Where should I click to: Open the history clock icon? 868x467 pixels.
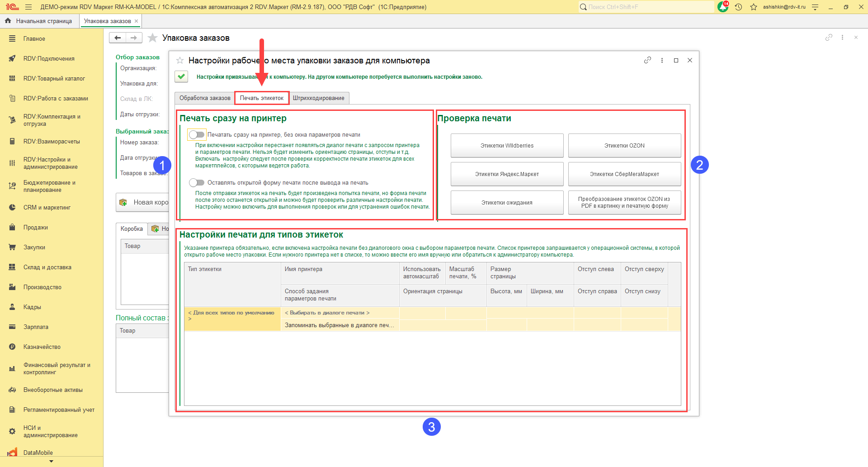coord(738,7)
